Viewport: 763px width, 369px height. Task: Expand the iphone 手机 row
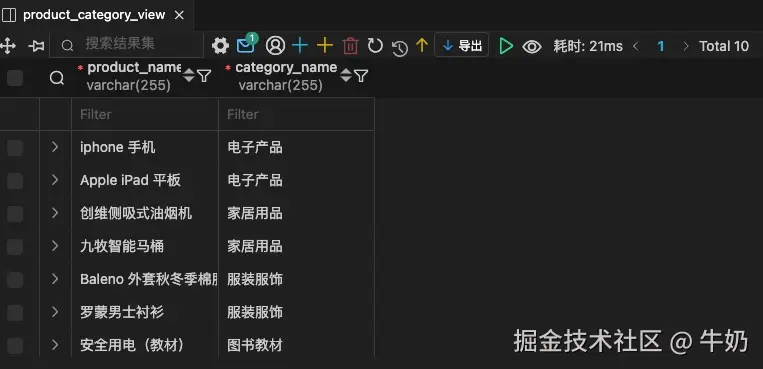point(55,147)
